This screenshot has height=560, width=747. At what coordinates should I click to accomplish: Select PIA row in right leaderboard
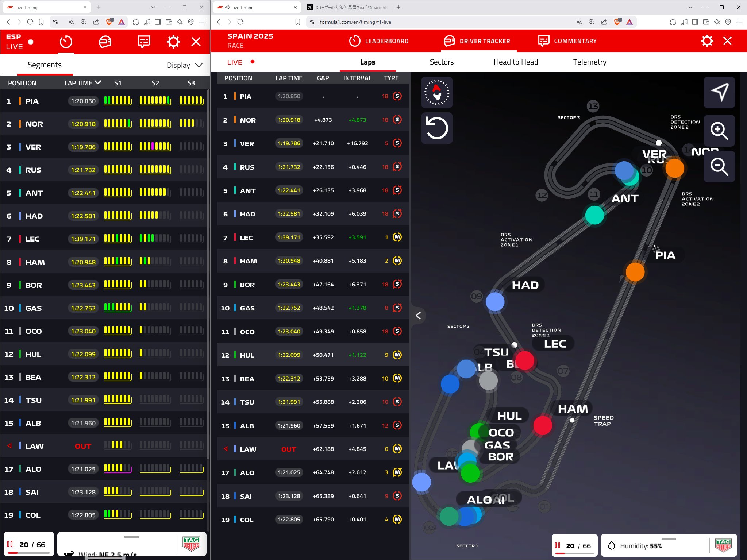(x=313, y=96)
